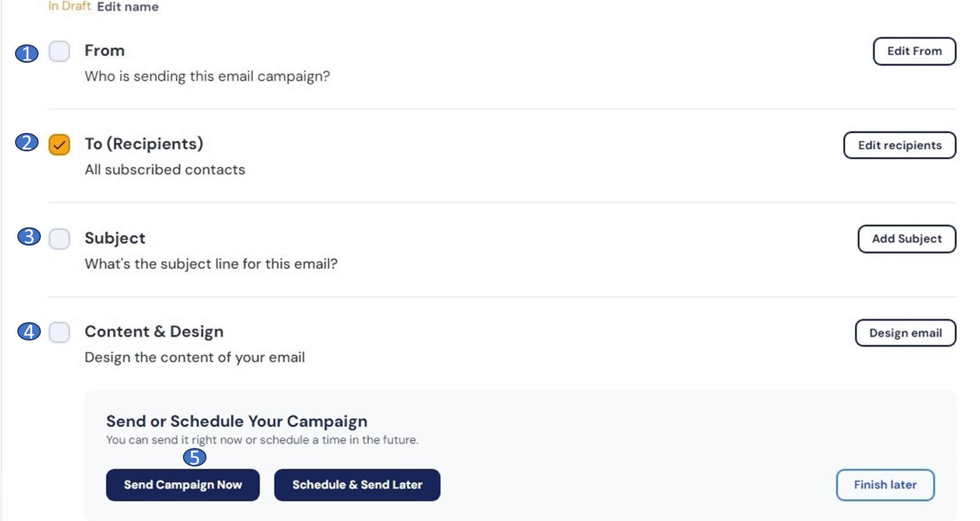Screen dimensions: 980x521
Task: Uncheck the orange To (Recipients) checkbox
Action: pyautogui.click(x=59, y=145)
